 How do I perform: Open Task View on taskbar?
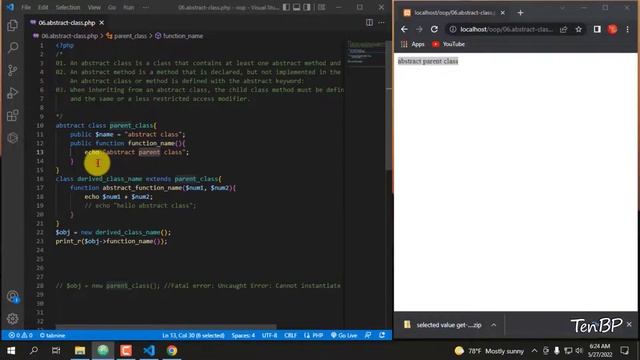coord(56,351)
